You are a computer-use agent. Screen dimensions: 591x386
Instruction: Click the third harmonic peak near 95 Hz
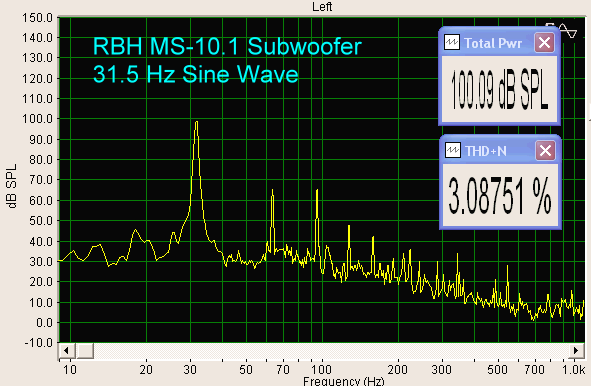pyautogui.click(x=317, y=190)
